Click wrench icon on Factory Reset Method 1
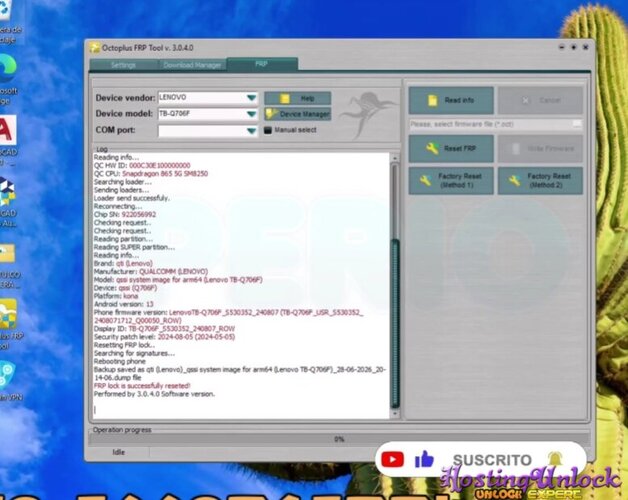628x500 pixels. point(425,181)
